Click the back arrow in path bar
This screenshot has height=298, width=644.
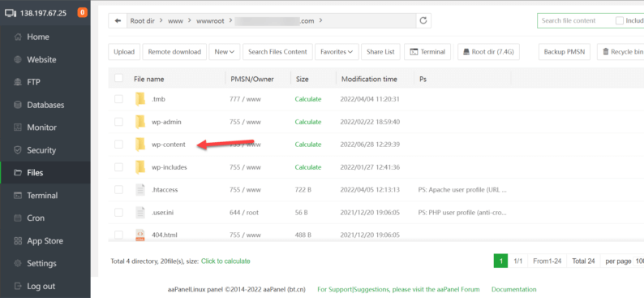click(x=118, y=20)
